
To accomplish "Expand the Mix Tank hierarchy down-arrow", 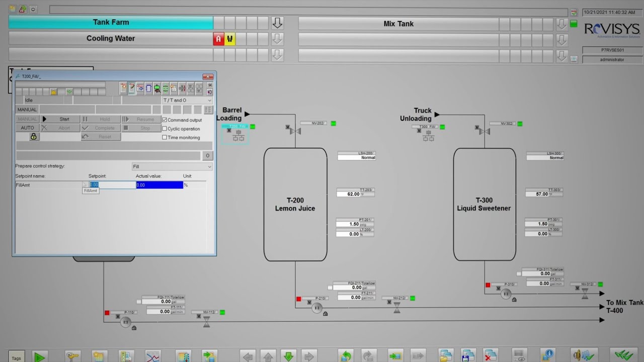I will tap(561, 24).
